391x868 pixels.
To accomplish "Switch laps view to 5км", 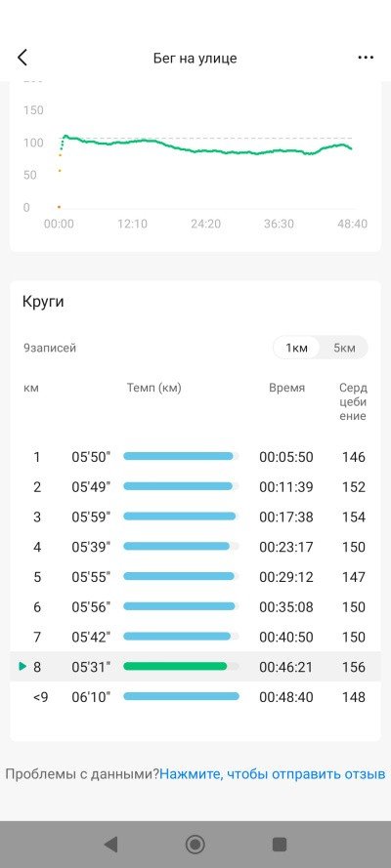I will [x=344, y=348].
